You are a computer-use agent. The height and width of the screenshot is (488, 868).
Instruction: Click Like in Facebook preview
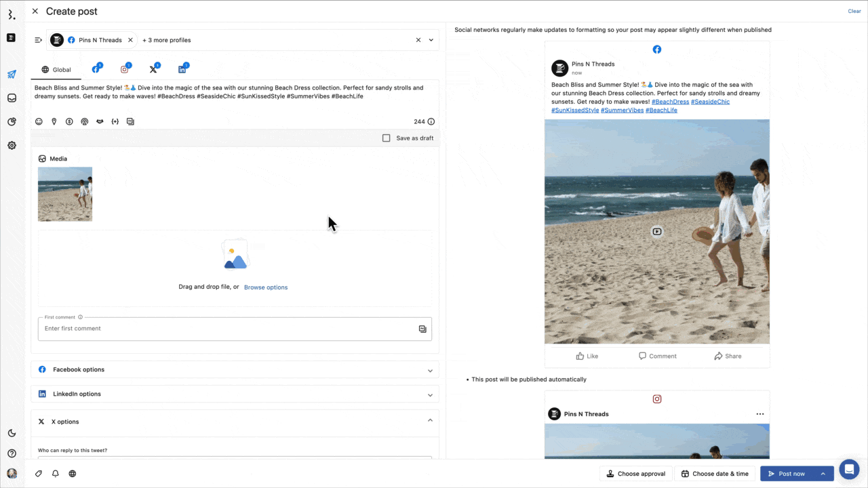587,356
